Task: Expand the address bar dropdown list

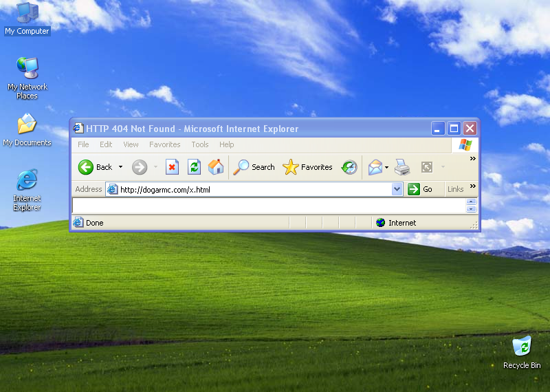Action: click(x=397, y=190)
